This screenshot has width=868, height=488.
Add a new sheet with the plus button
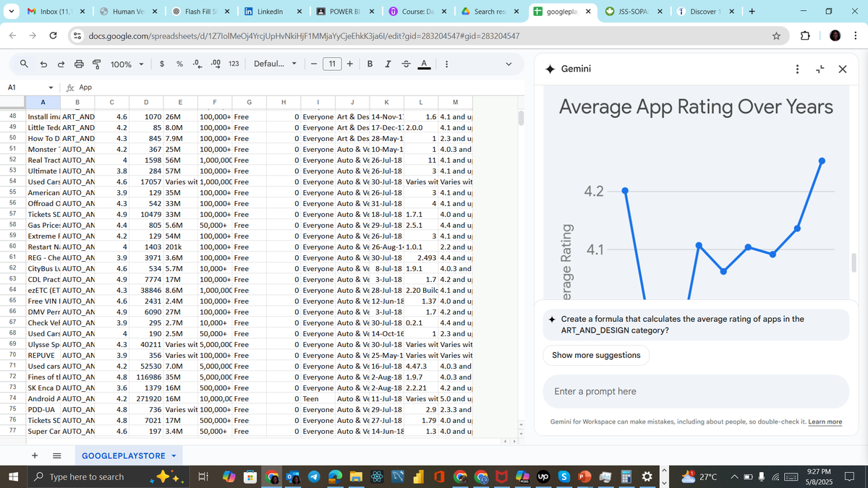tap(35, 456)
